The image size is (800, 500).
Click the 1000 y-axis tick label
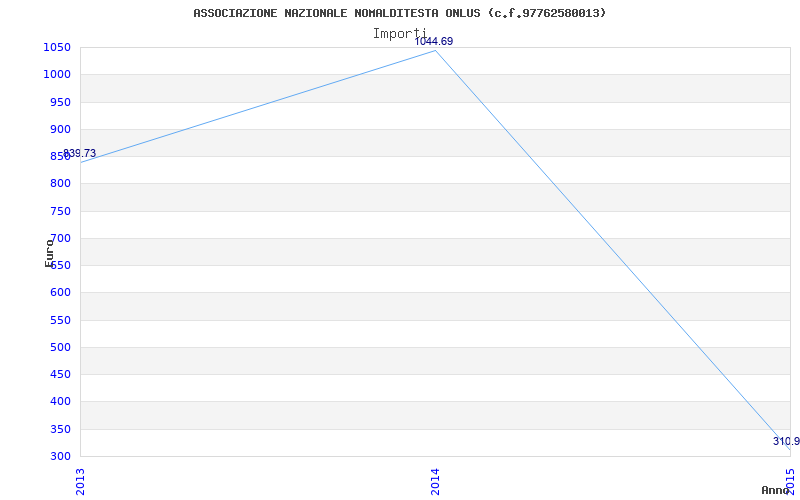(x=57, y=74)
